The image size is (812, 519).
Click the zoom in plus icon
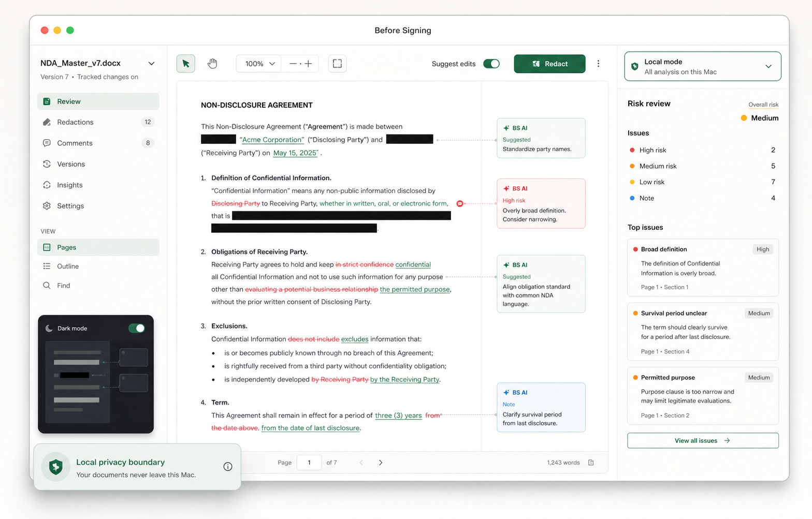308,64
